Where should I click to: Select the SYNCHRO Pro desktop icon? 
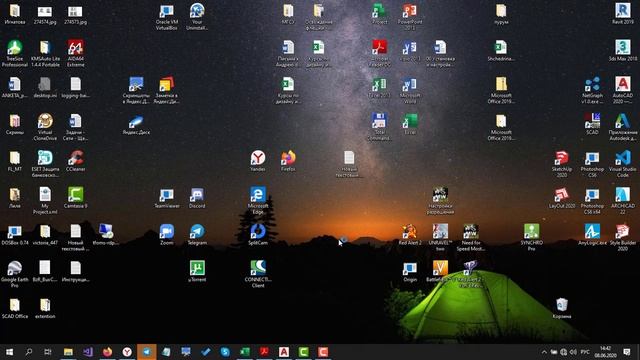tap(531, 237)
